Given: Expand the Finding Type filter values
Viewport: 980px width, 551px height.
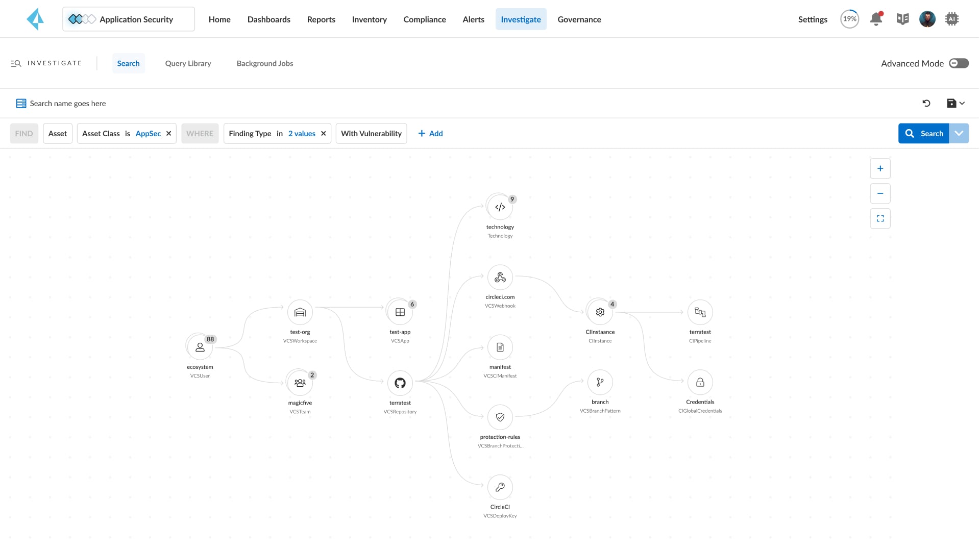Looking at the screenshot, I should click(x=301, y=133).
